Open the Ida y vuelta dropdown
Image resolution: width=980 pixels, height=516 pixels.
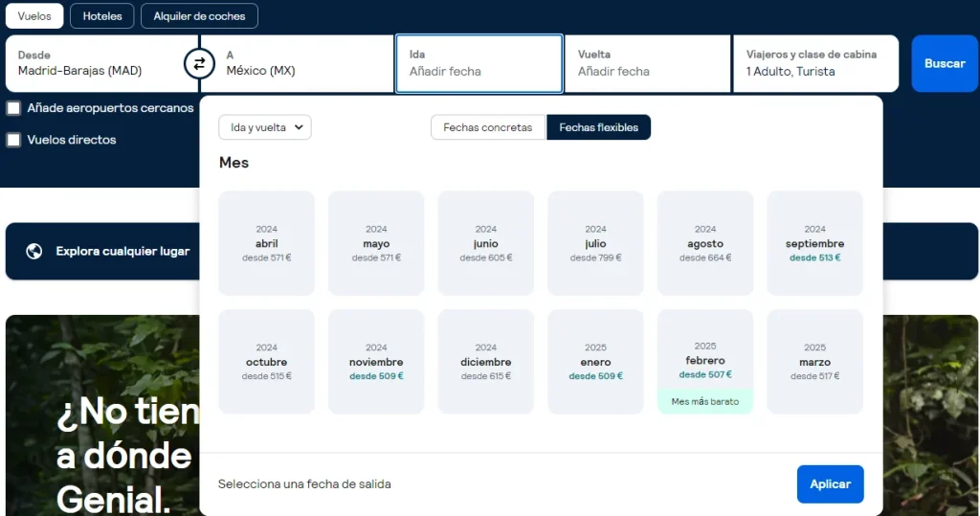(x=265, y=127)
